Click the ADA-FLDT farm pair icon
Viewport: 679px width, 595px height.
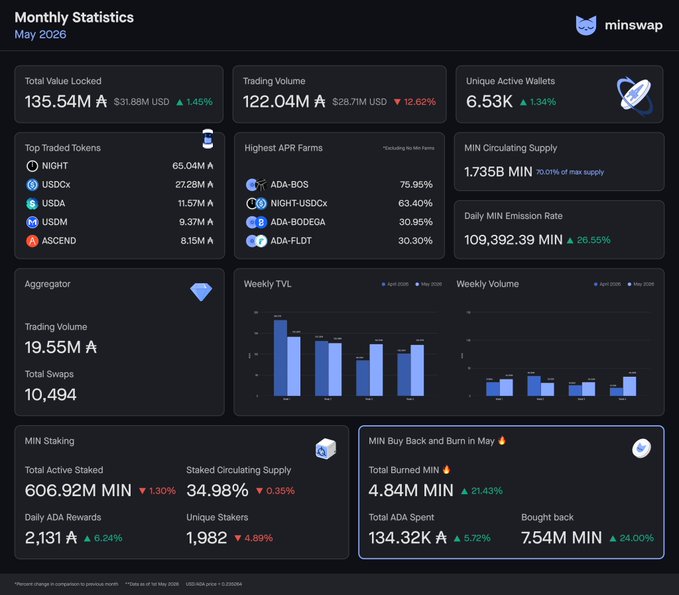coord(256,241)
